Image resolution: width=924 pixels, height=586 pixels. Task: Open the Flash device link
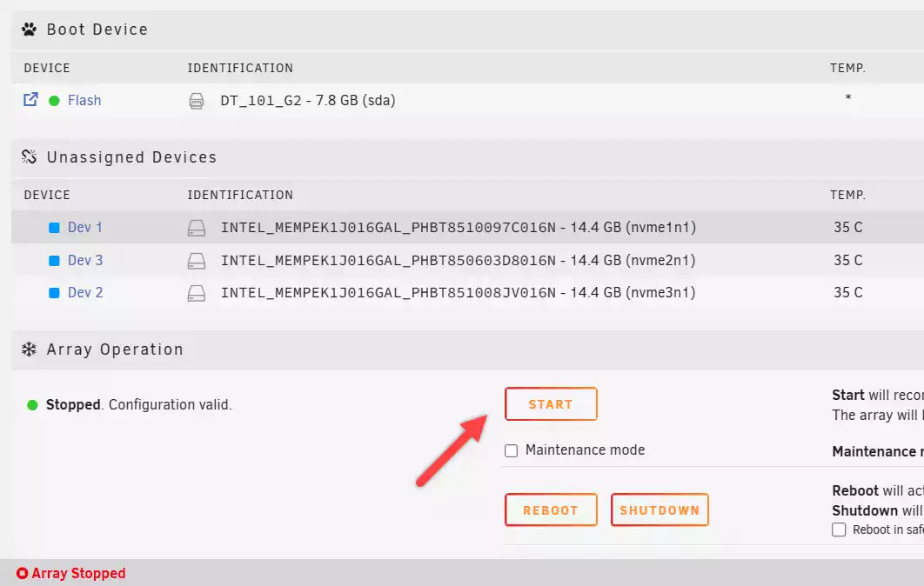[84, 101]
